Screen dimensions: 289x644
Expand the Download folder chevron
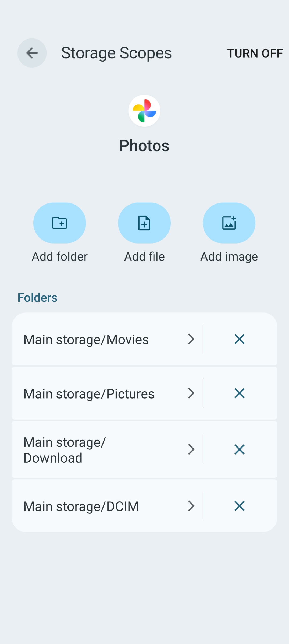coord(191,449)
